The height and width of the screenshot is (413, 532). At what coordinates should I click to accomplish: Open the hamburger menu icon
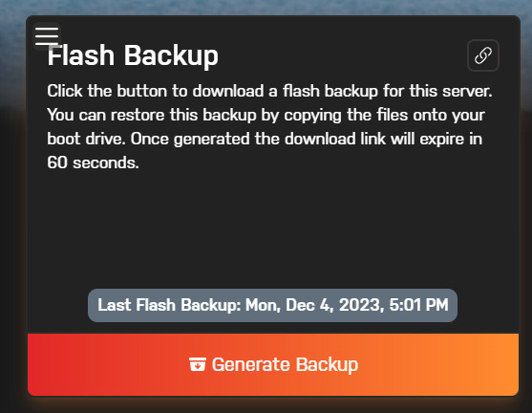(47, 36)
